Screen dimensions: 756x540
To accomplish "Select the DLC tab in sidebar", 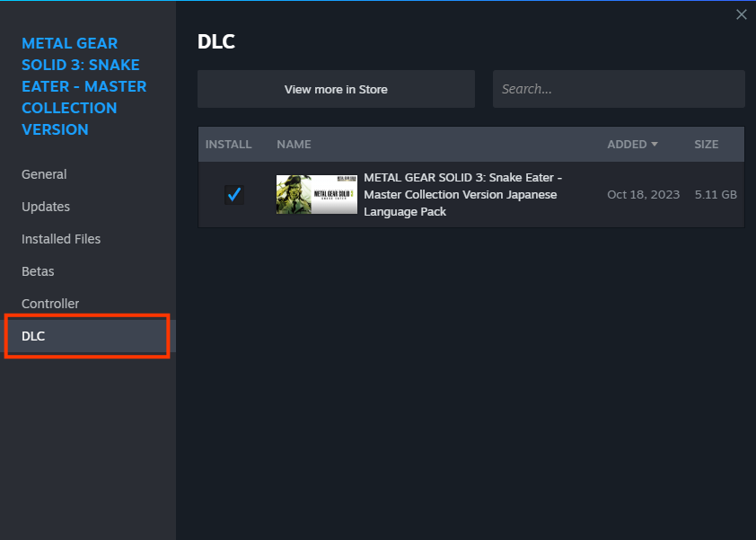I will [88, 336].
